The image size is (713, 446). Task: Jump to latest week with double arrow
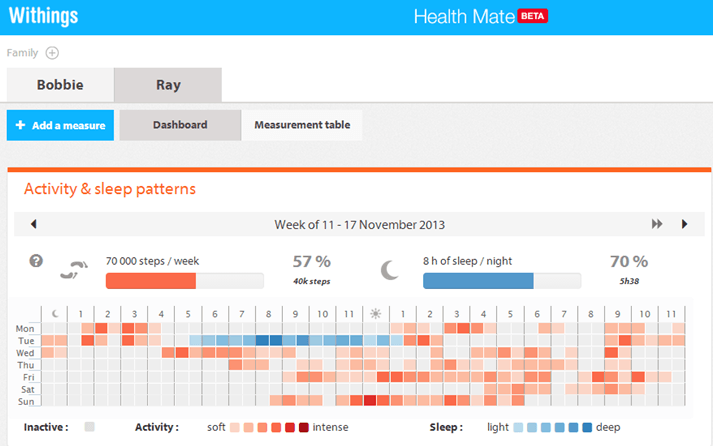pyautogui.click(x=657, y=224)
